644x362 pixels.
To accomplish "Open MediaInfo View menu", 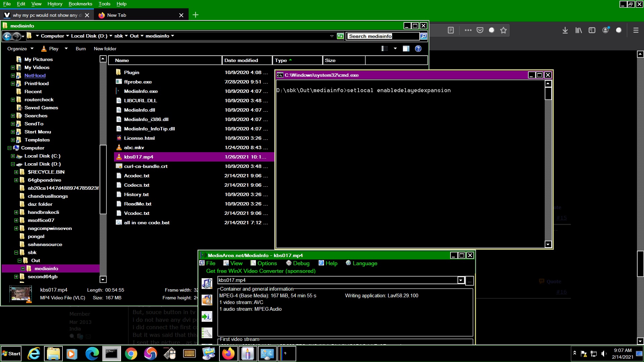I will pyautogui.click(x=233, y=263).
